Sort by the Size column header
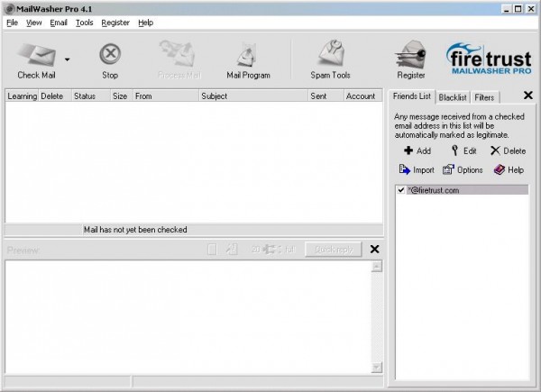This screenshot has width=541, height=392. (x=122, y=96)
